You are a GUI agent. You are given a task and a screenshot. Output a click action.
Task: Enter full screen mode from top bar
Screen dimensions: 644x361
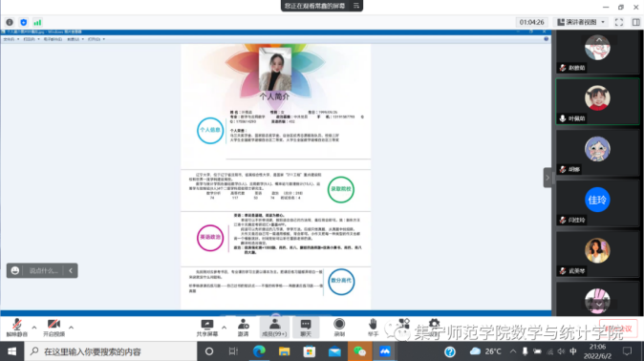pos(619,22)
